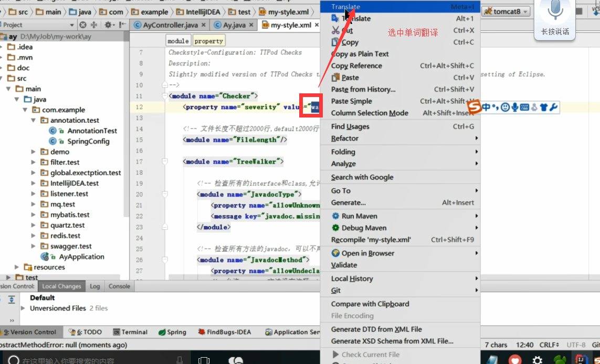This screenshot has width=600, height=364.
Task: Collapse the annotation.test package node
Action: pos(34,121)
